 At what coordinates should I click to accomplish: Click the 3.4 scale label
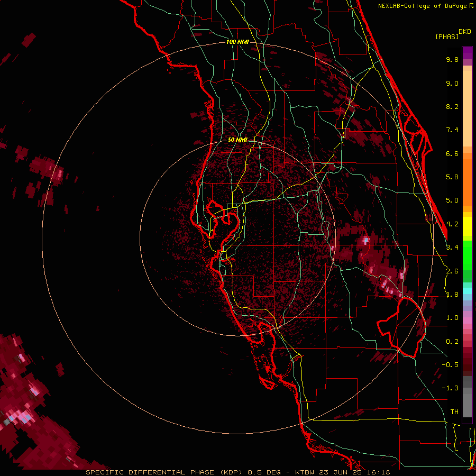(452, 248)
